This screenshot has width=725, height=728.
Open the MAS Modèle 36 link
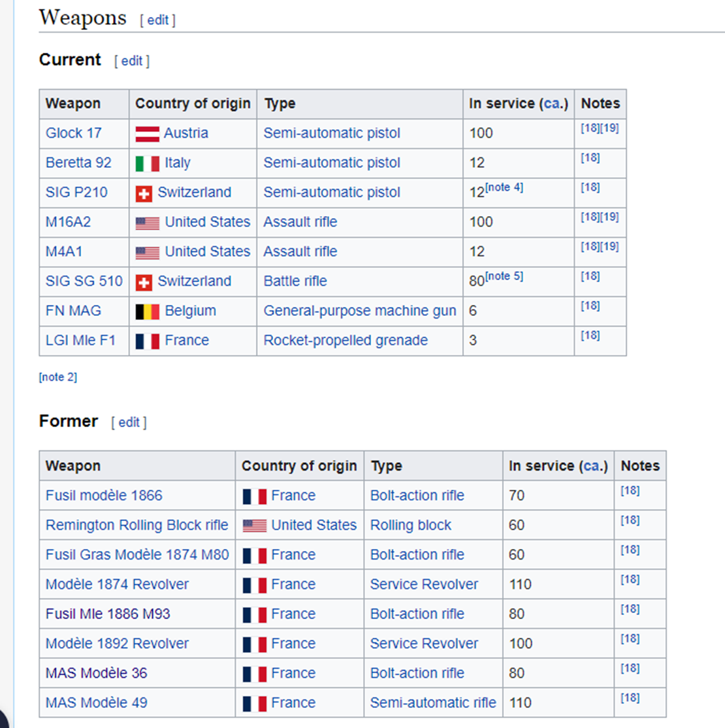97,673
